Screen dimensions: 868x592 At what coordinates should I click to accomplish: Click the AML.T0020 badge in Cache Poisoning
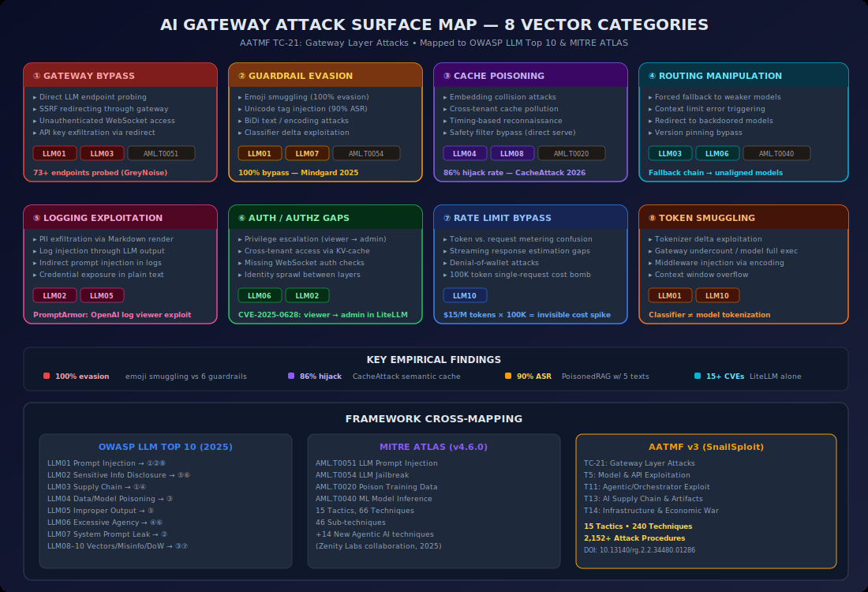(571, 153)
